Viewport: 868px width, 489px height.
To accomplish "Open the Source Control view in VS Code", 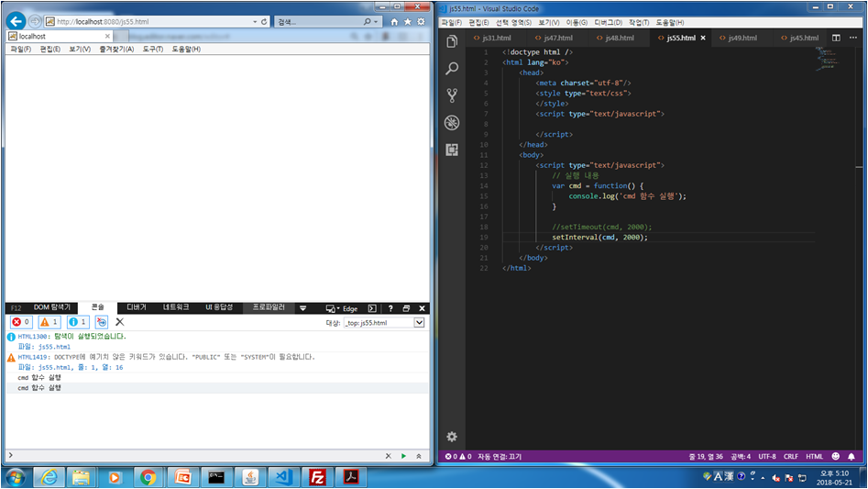I will tap(452, 95).
